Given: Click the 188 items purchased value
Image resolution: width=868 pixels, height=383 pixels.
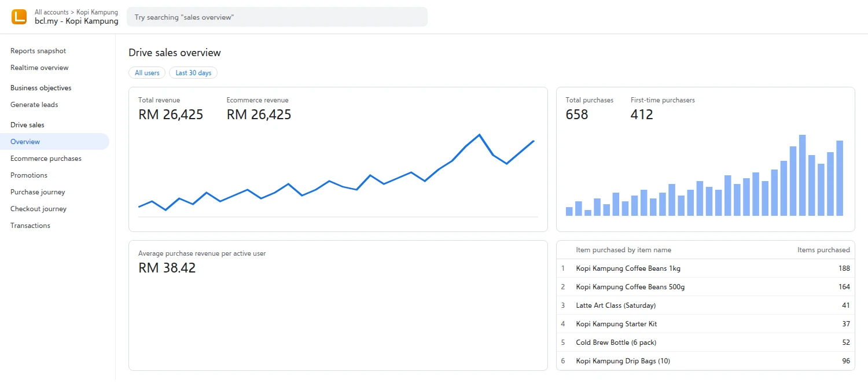Looking at the screenshot, I should coord(844,268).
